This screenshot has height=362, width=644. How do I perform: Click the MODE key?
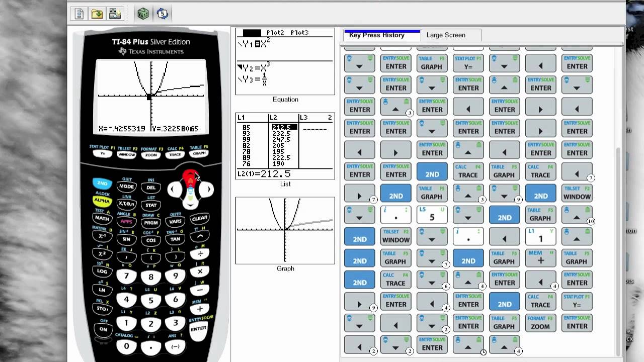point(126,186)
